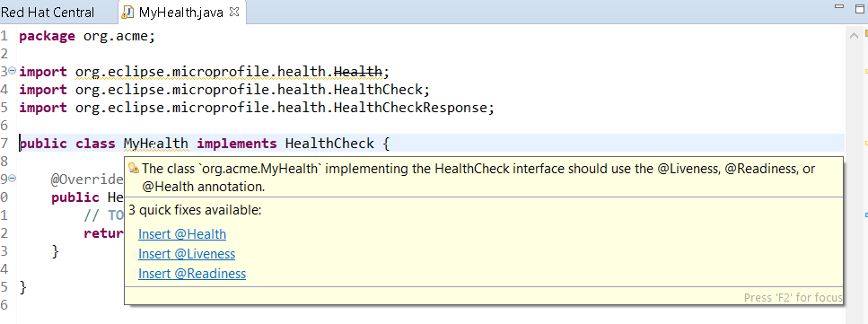The width and height of the screenshot is (868, 324).
Task: Click the Java file icon on MyHealth tab
Action: coord(127,13)
